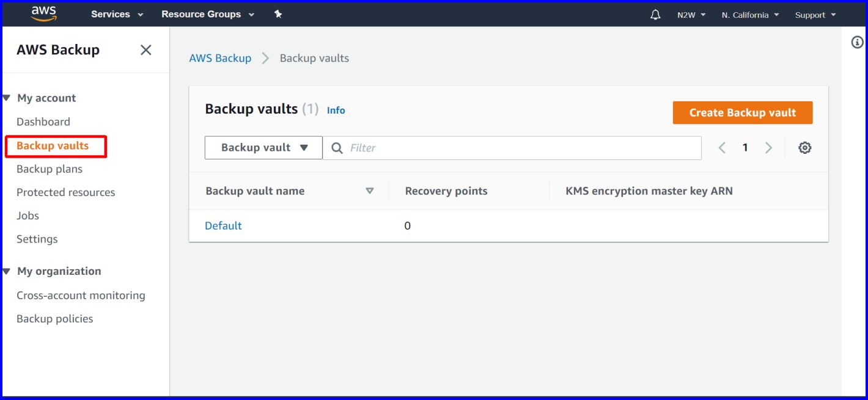Collapse the My account section
The width and height of the screenshot is (868, 400).
pos(7,98)
